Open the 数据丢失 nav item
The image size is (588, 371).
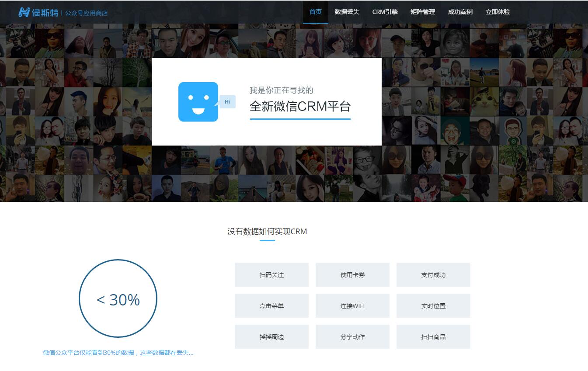[347, 12]
